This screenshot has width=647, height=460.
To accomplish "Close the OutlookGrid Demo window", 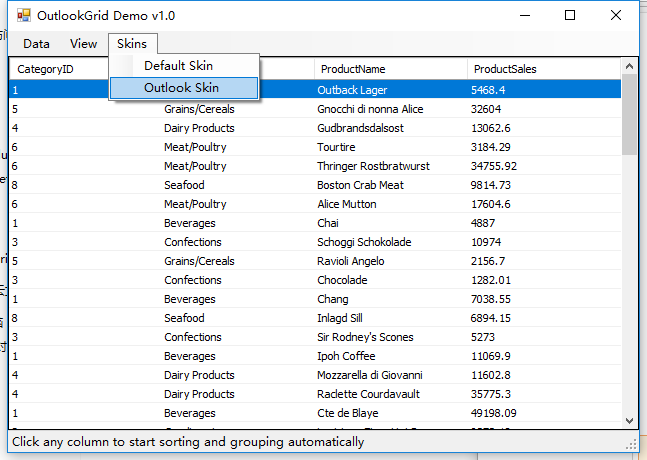I will coord(616,16).
